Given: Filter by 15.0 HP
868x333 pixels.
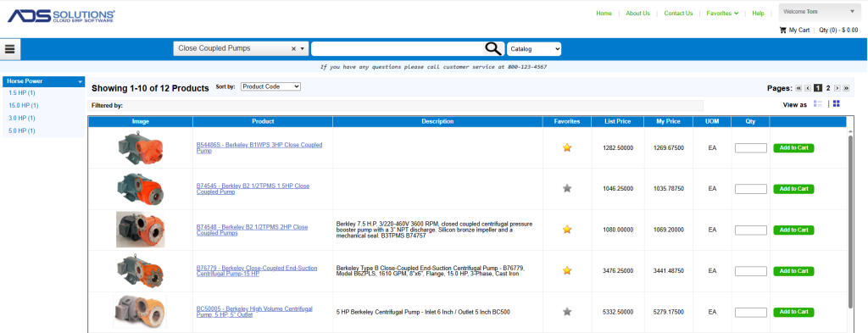Looking at the screenshot, I should 23,106.
